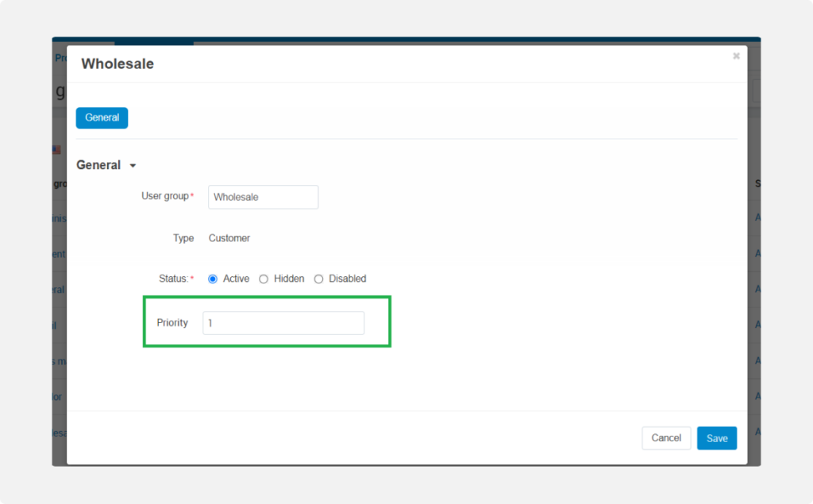Set status to Disabled radio option
The width and height of the screenshot is (813, 504).
coord(319,279)
